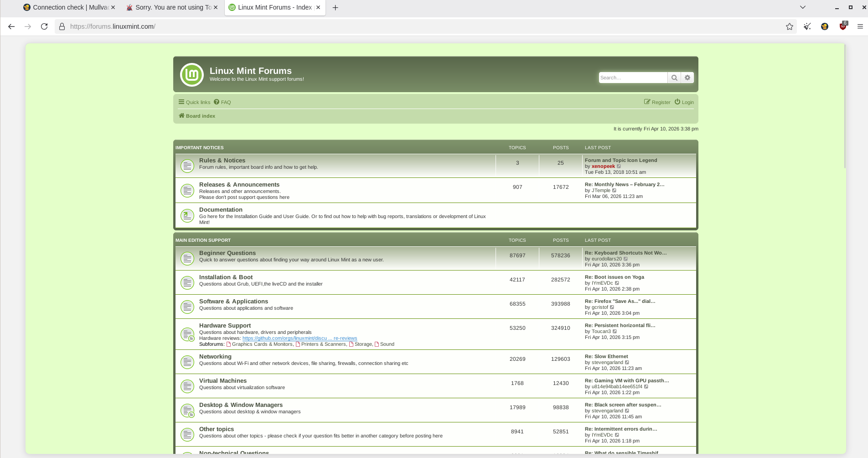Screen dimensions: 868x458
Task: Expand the Quick links dropdown
Action: pos(195,102)
